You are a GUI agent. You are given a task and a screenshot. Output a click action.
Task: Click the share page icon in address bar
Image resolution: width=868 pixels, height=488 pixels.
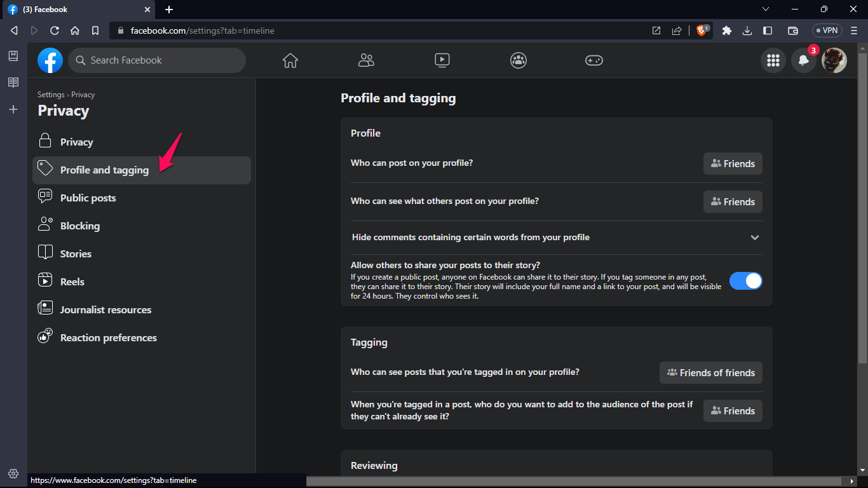pos(677,30)
